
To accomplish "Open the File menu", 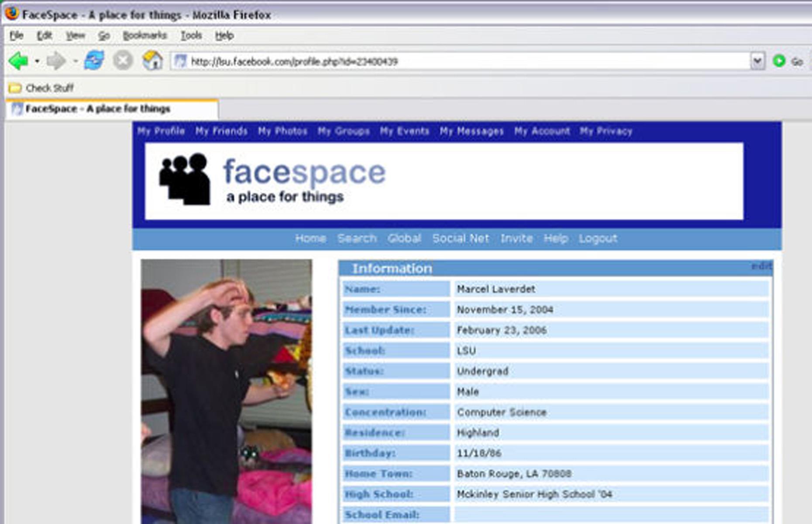I will [x=17, y=35].
